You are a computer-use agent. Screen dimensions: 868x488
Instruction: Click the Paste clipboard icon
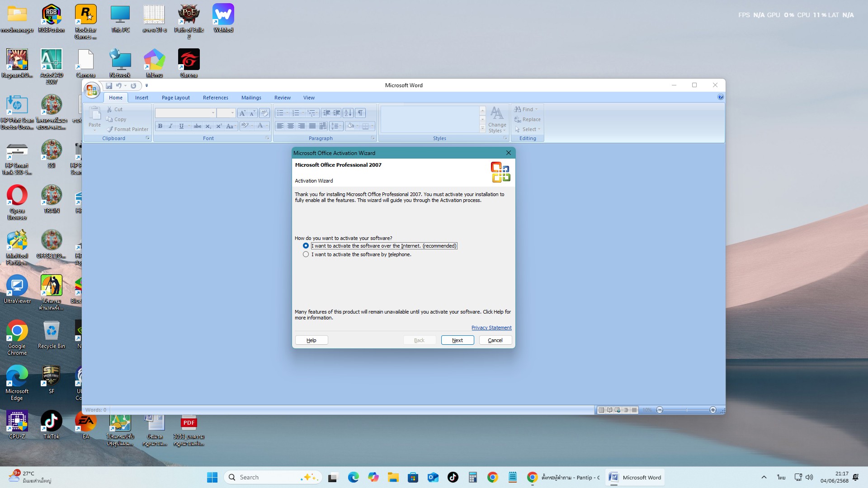95,113
